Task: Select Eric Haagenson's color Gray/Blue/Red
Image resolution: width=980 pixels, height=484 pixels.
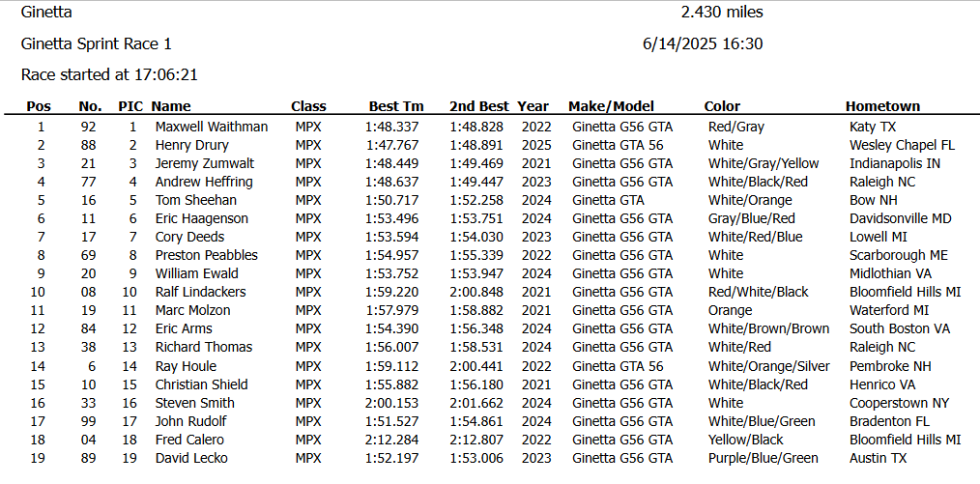Action: (752, 218)
